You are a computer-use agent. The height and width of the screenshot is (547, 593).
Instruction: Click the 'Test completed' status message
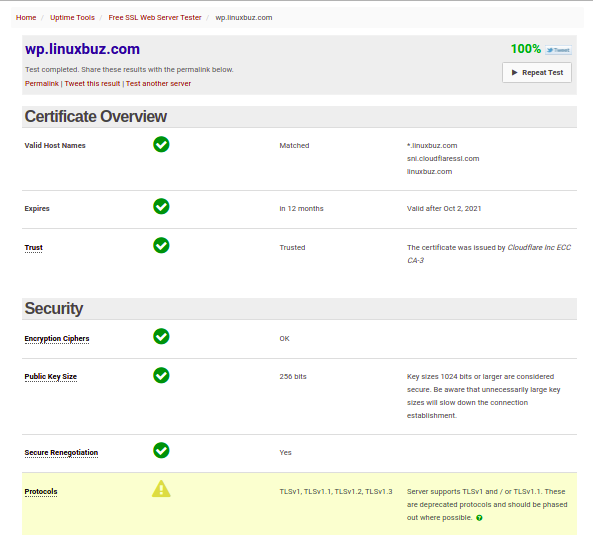[129, 70]
